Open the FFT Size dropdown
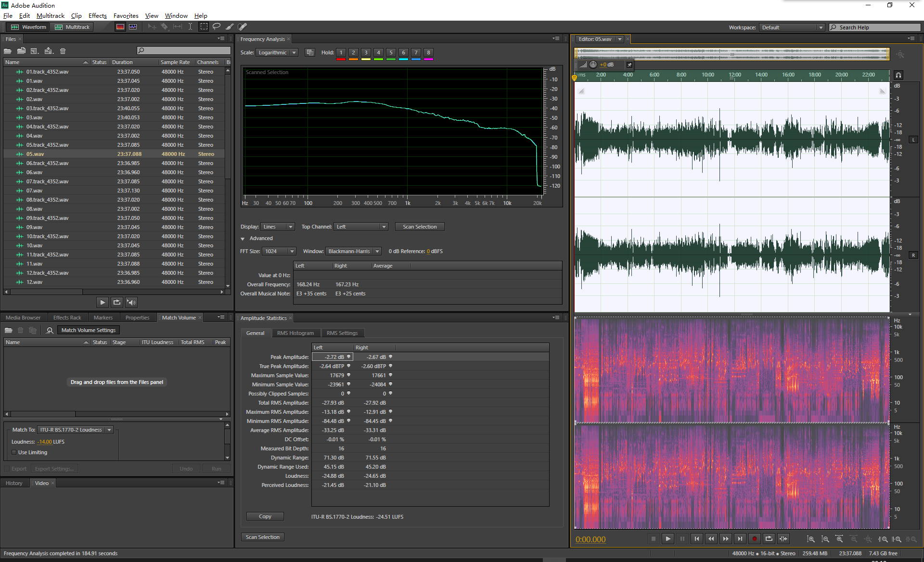This screenshot has height=562, width=924. (x=279, y=252)
